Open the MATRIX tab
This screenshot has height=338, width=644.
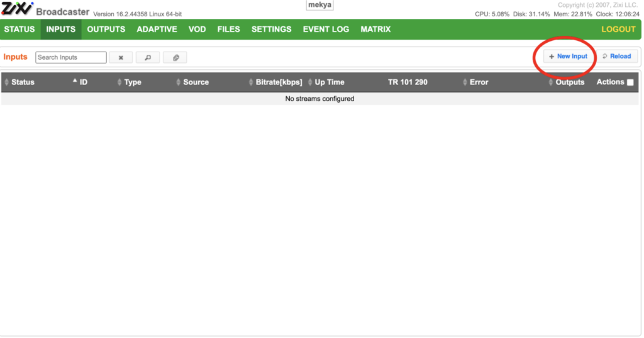(x=375, y=29)
